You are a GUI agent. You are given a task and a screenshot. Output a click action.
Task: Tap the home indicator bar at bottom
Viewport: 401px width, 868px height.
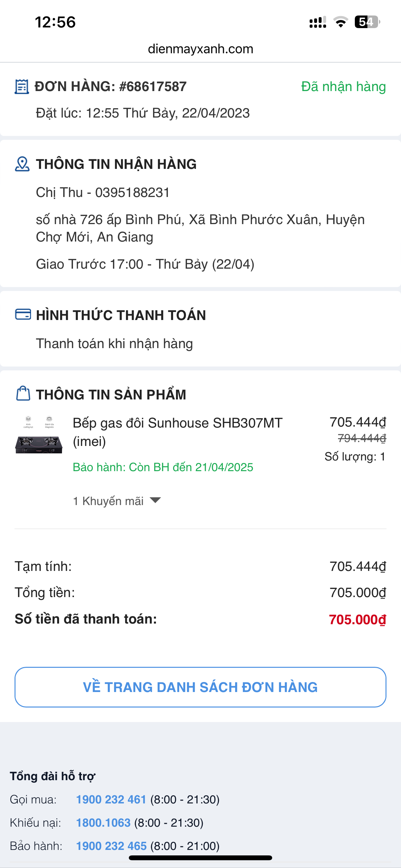click(x=200, y=858)
